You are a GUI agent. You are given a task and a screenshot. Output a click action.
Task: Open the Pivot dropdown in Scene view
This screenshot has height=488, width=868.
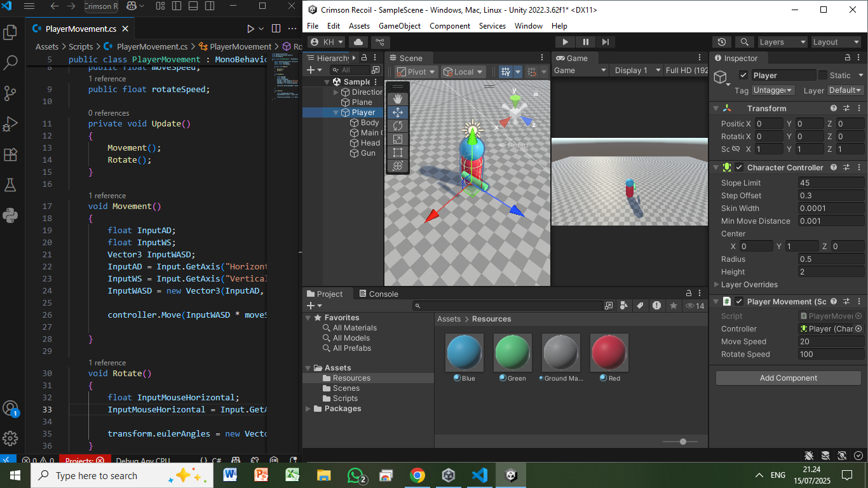click(x=416, y=72)
